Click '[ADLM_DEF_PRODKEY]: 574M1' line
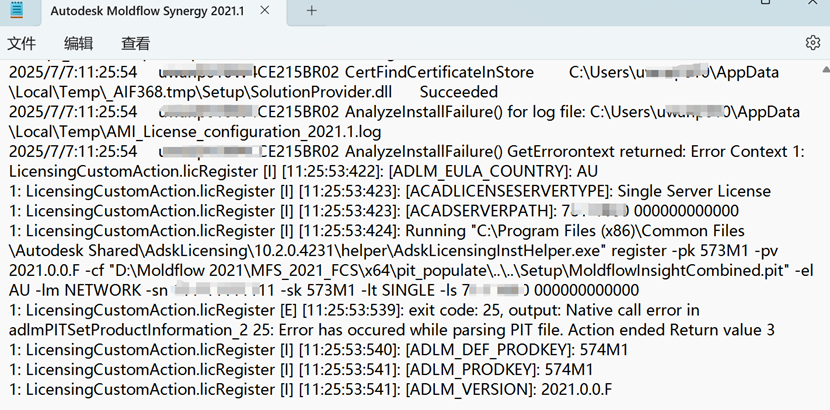Screen dimensions: 830x410 517,350
